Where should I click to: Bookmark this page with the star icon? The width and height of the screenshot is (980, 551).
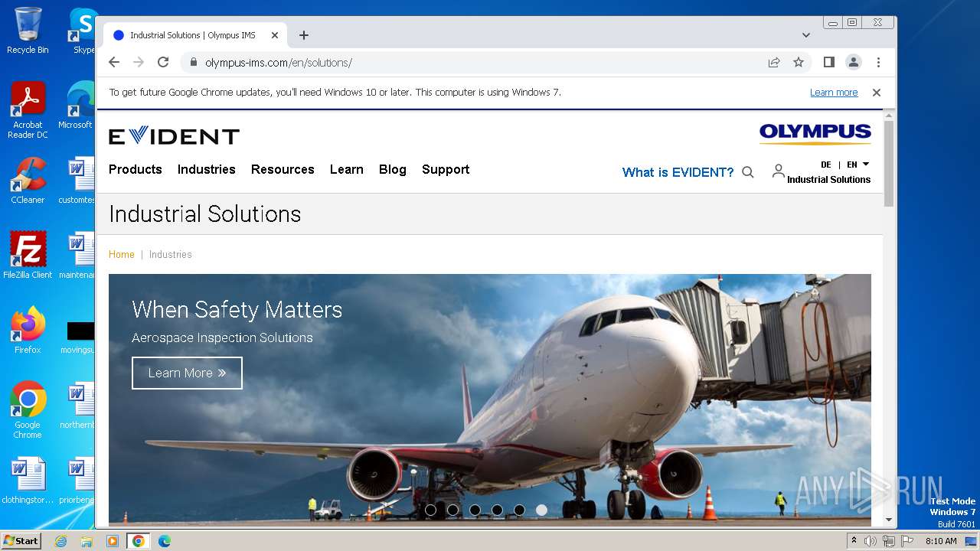799,62
